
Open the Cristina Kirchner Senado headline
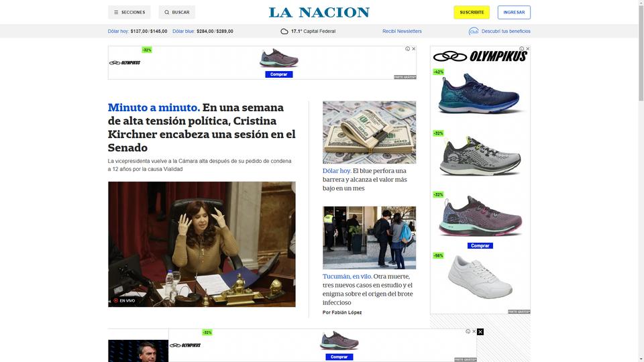[202, 127]
